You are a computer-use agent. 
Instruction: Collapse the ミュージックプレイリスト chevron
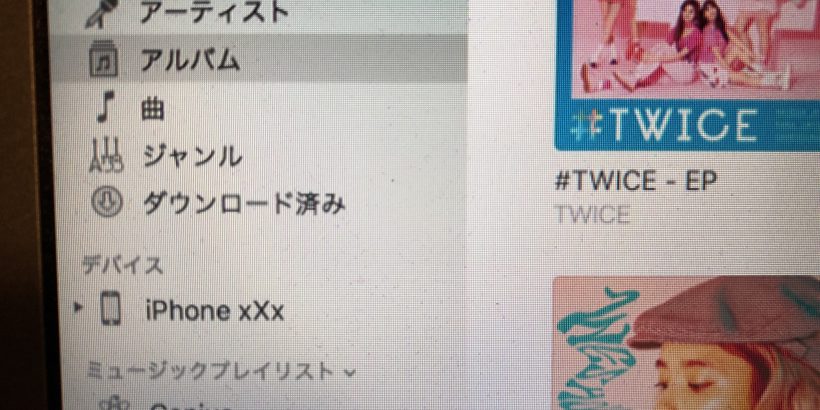pyautogui.click(x=350, y=373)
